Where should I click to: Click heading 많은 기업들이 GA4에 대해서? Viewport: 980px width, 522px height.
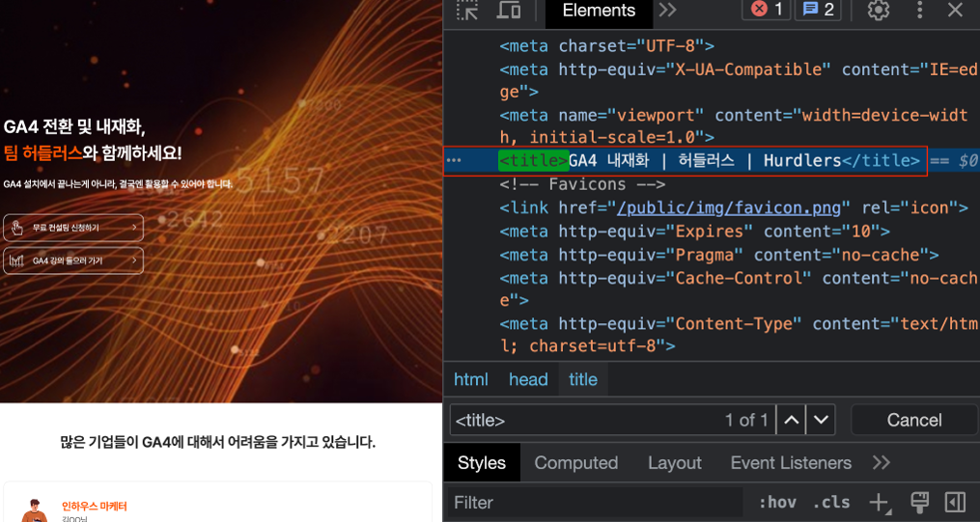pyautogui.click(x=218, y=443)
